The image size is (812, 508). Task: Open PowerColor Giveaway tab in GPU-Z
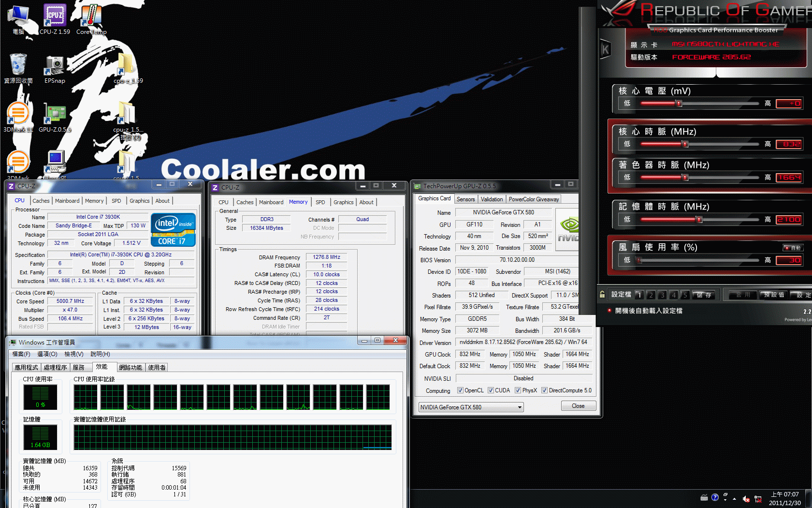point(534,199)
